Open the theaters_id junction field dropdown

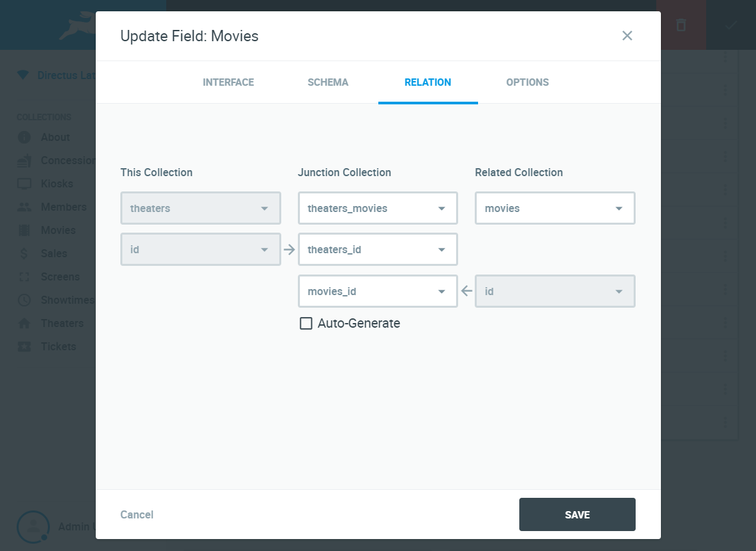point(378,250)
